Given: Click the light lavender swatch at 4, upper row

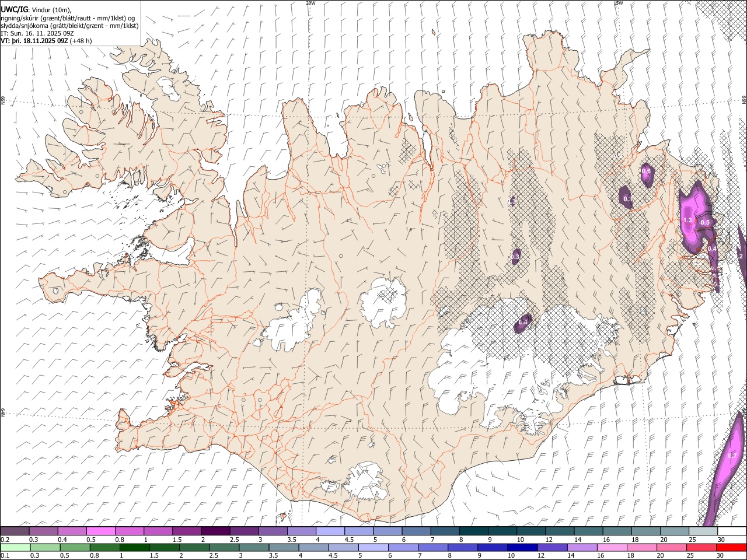Looking at the screenshot, I should click(330, 531).
